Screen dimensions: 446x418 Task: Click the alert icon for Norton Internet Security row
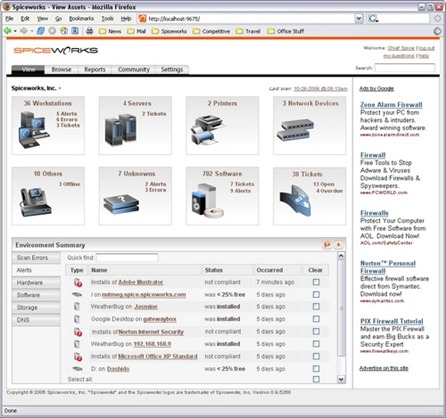78,332
